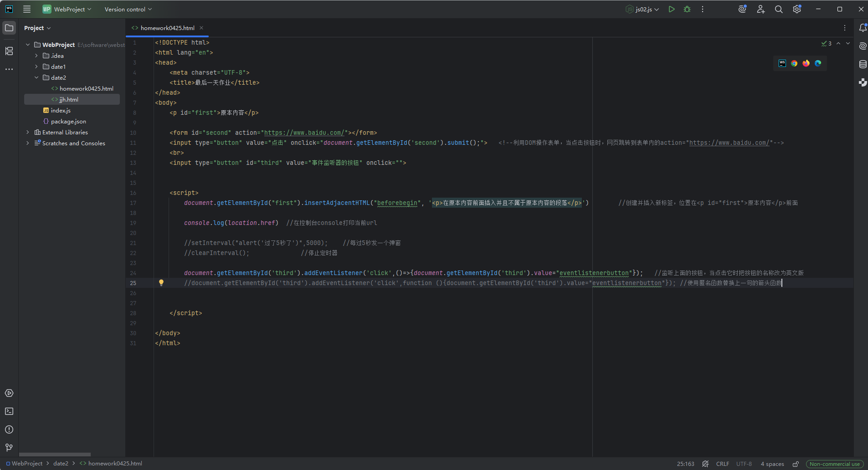Collapse the date2 folder

(36, 78)
